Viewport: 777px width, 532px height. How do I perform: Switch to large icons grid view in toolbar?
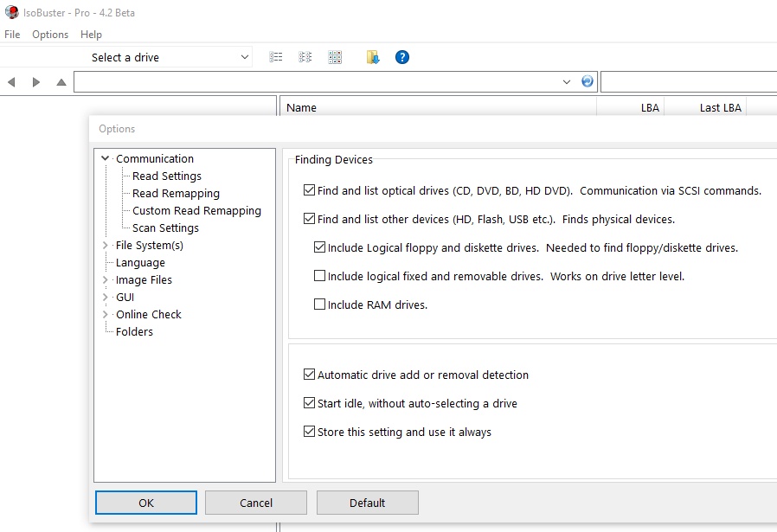335,57
